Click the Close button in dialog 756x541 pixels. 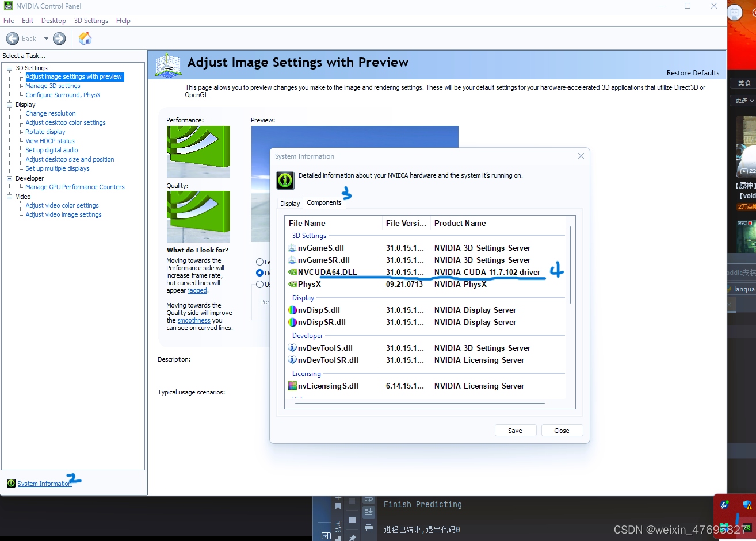(x=562, y=431)
